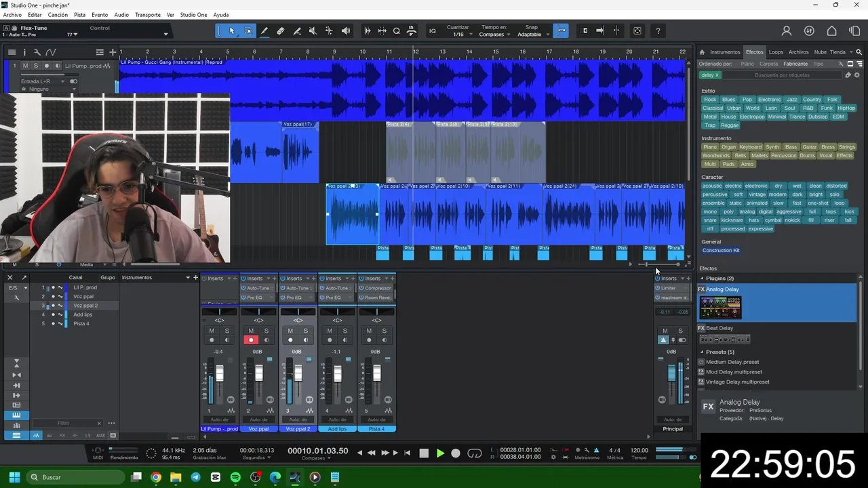Click the automation curve icon above the tracks

50,52
